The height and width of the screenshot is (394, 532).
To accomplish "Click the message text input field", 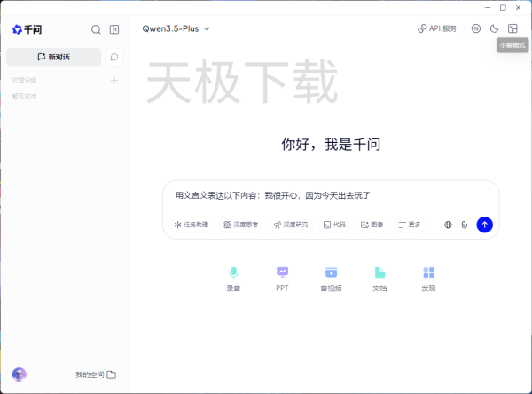I will pyautogui.click(x=328, y=195).
